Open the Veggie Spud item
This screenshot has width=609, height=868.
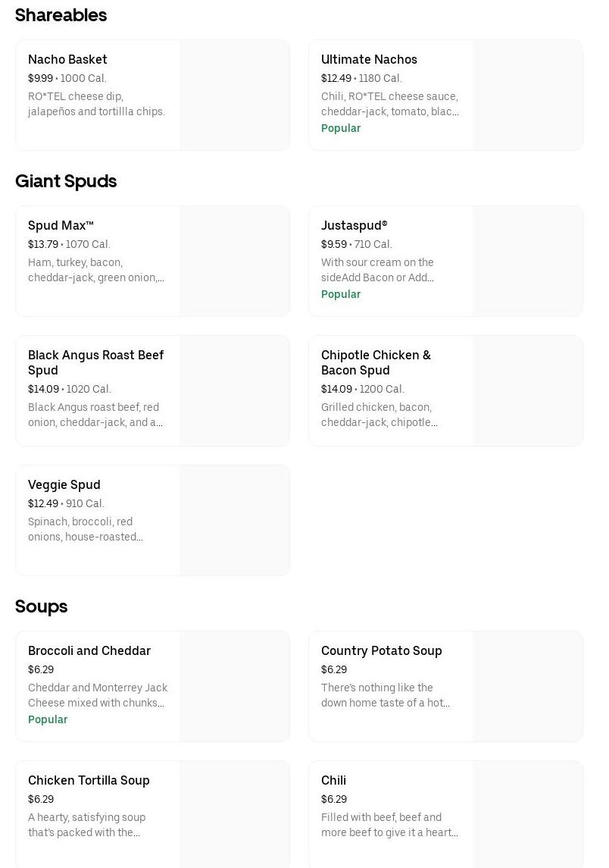(x=64, y=484)
